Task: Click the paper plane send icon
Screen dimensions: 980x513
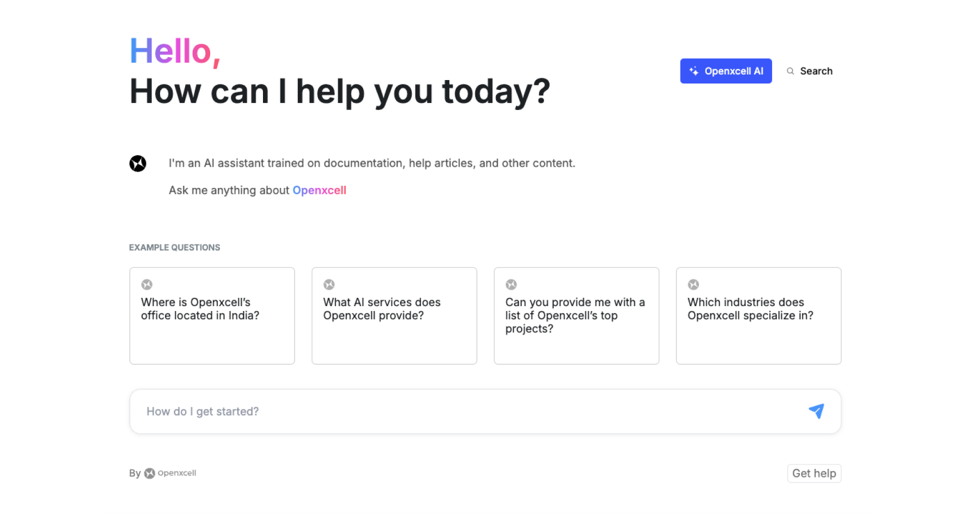Action: click(816, 411)
